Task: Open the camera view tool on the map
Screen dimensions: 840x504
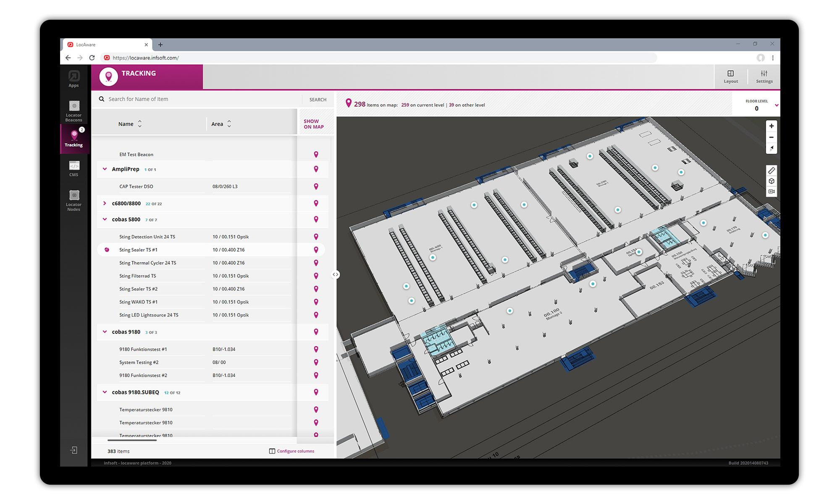Action: pos(772,192)
